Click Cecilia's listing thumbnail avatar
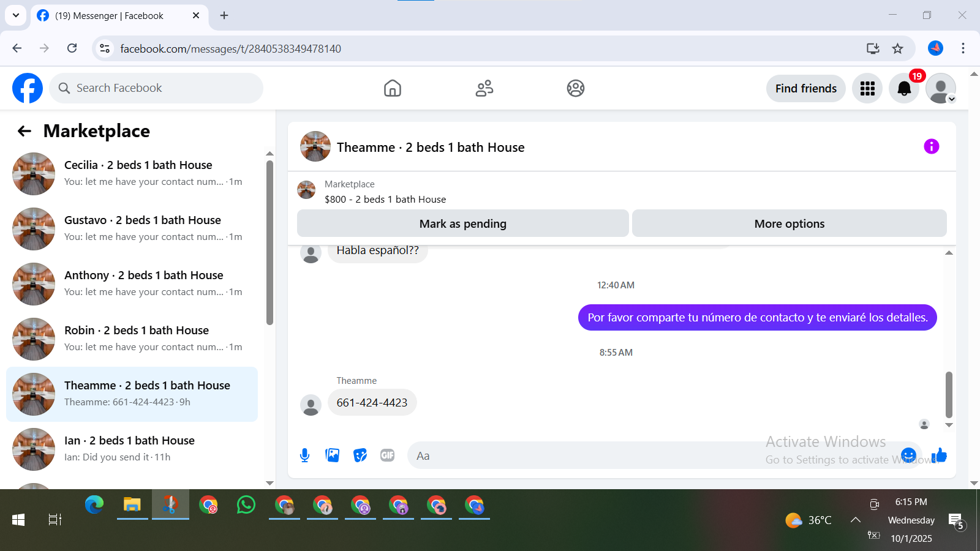Screen dimensions: 980x551 34,174
